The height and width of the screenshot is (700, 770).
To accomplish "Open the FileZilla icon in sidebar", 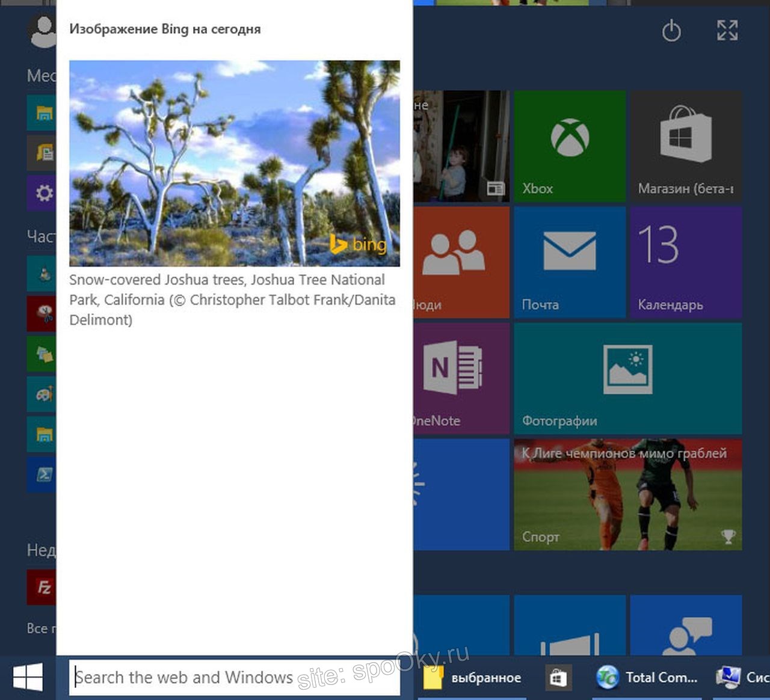I will (x=42, y=587).
